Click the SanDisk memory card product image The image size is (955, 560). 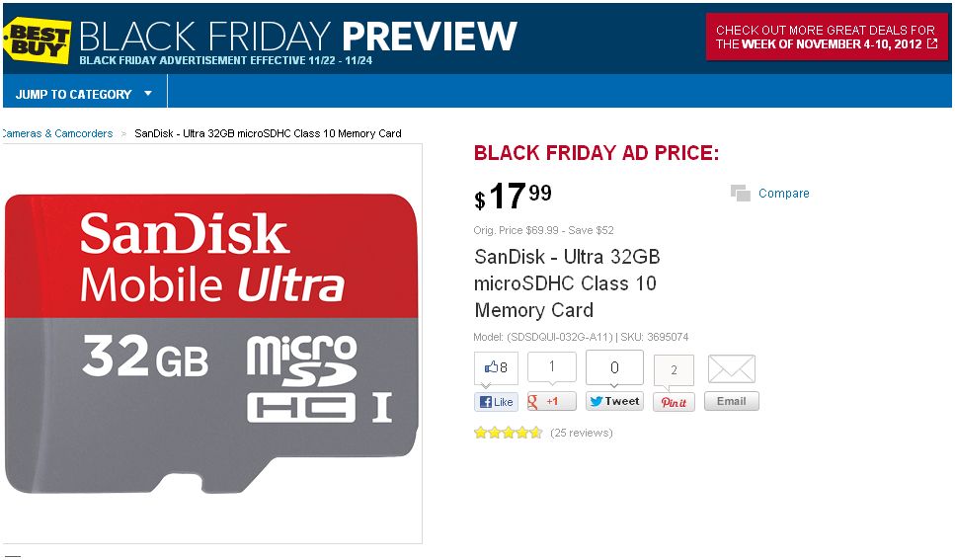[211, 343]
